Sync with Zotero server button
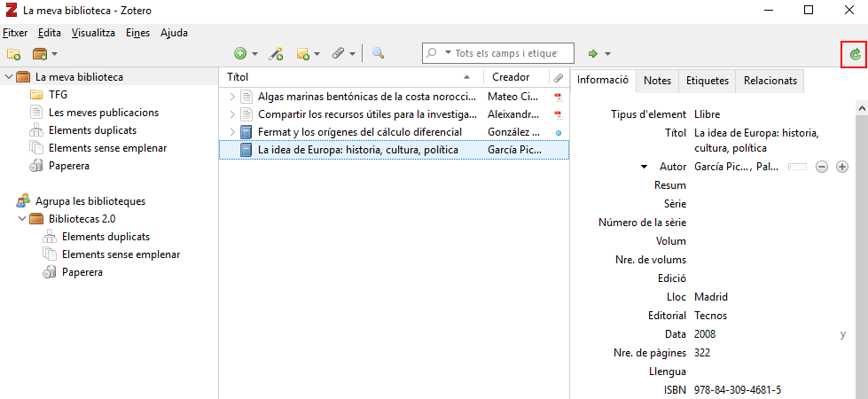 pyautogui.click(x=855, y=54)
